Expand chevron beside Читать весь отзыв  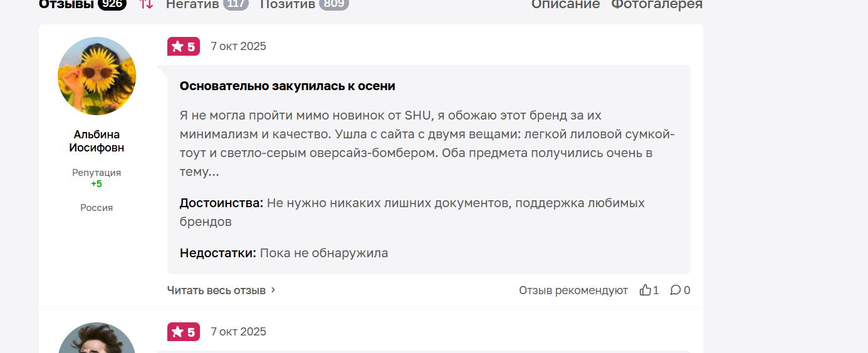point(273,290)
